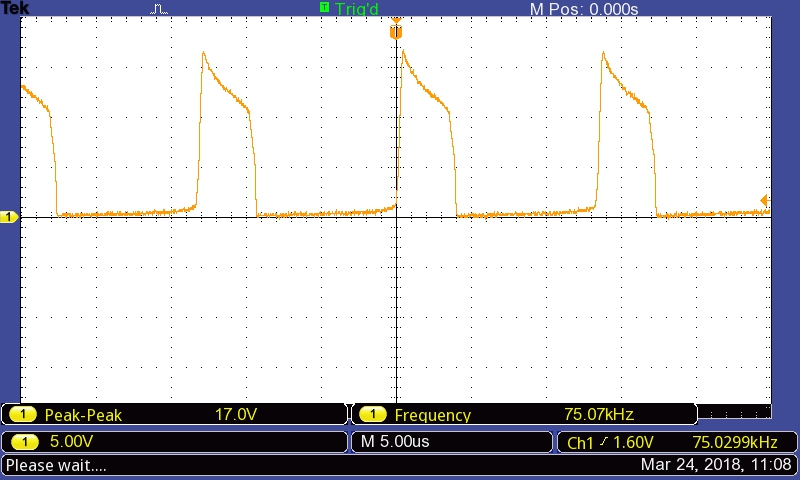
Task: Click the Trig'd status text
Action: [357, 9]
